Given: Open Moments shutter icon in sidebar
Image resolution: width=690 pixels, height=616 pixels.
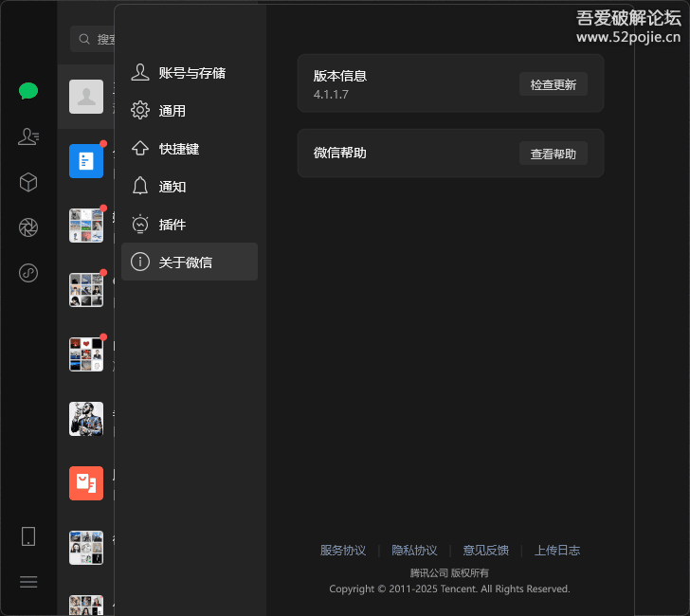Looking at the screenshot, I should coord(28,227).
